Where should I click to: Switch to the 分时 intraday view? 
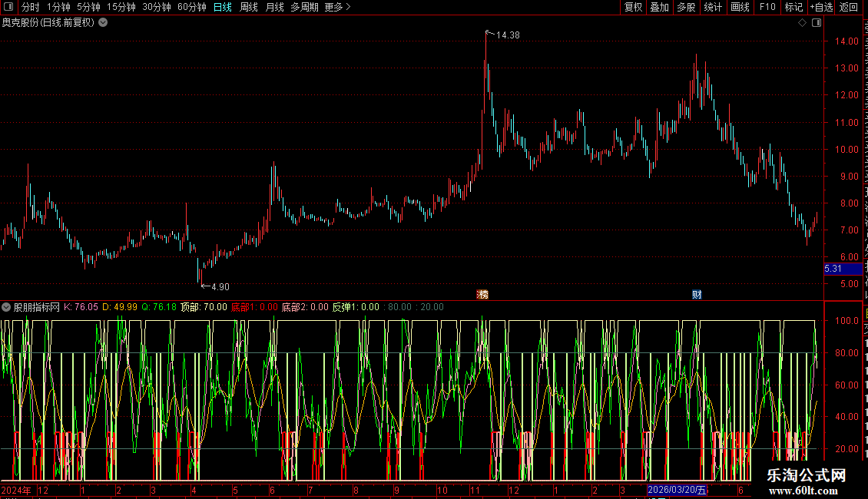(x=31, y=7)
